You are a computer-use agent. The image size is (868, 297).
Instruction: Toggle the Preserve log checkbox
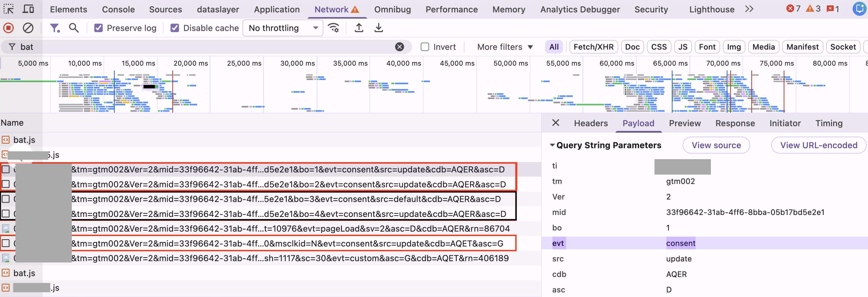coord(98,28)
